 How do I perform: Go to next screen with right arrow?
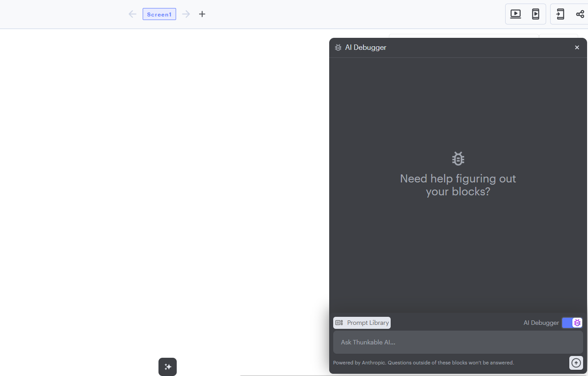click(186, 14)
